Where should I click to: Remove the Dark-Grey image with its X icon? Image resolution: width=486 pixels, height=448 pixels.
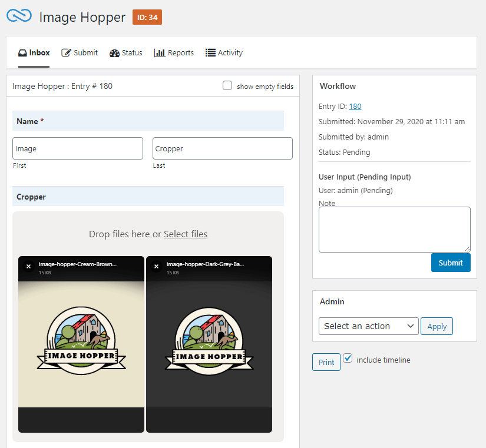tap(156, 266)
